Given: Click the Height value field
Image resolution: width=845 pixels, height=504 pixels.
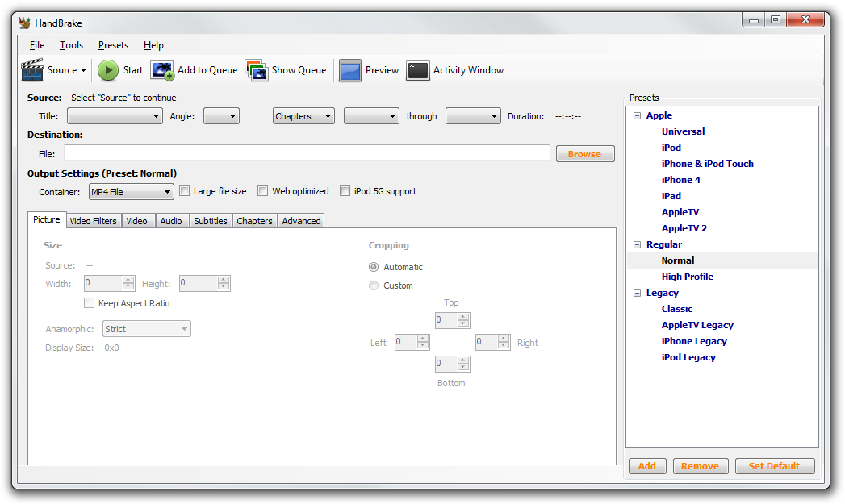Looking at the screenshot, I should click(x=199, y=283).
